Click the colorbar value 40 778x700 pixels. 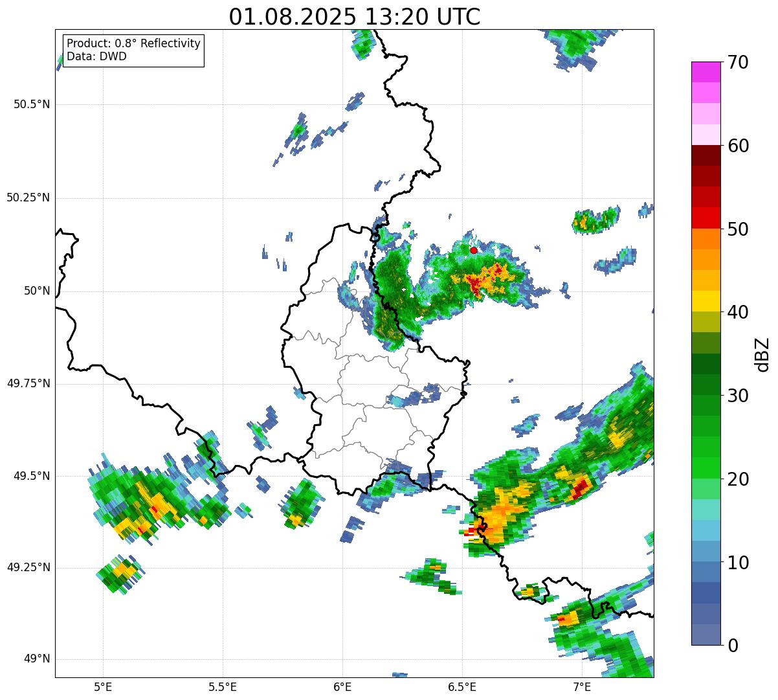738,312
